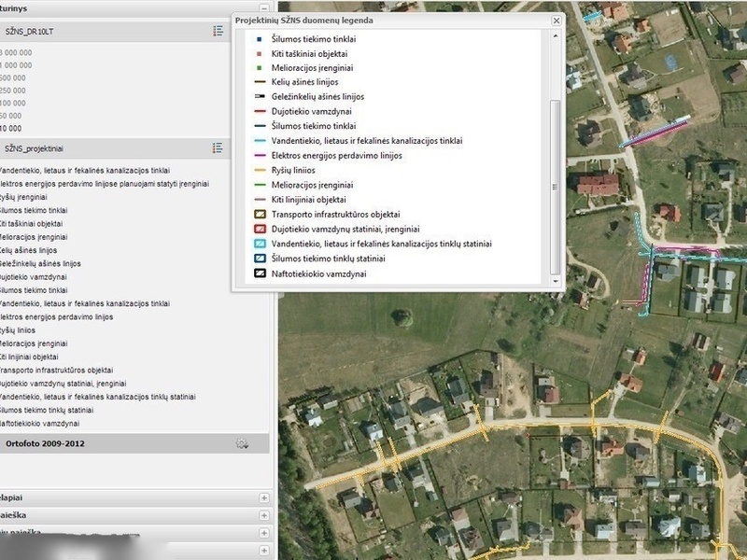The image size is (747, 560).
Task: Expand the Paieška panel section
Action: point(264,515)
